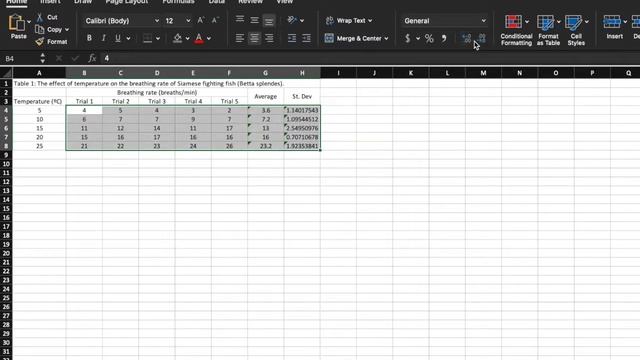
Task: Toggle Underline formatting
Action: pyautogui.click(x=118, y=38)
